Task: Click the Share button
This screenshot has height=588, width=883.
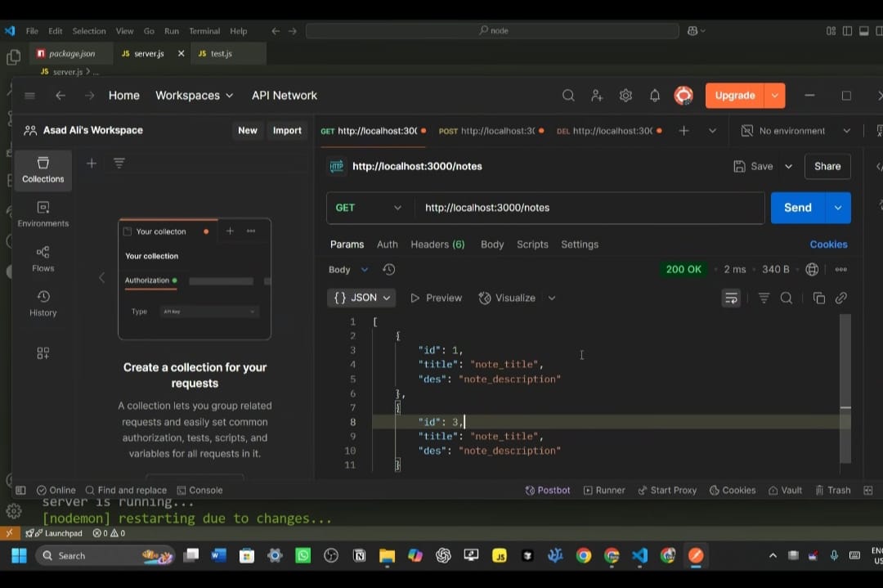Action: click(x=827, y=167)
